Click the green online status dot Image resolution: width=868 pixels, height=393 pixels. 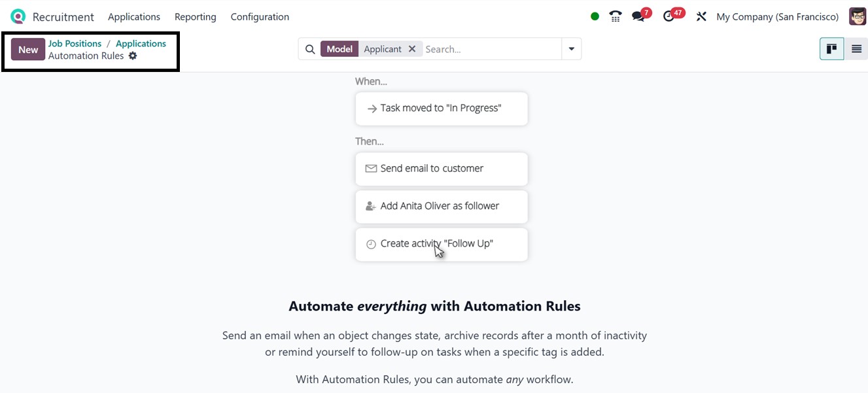pyautogui.click(x=595, y=16)
